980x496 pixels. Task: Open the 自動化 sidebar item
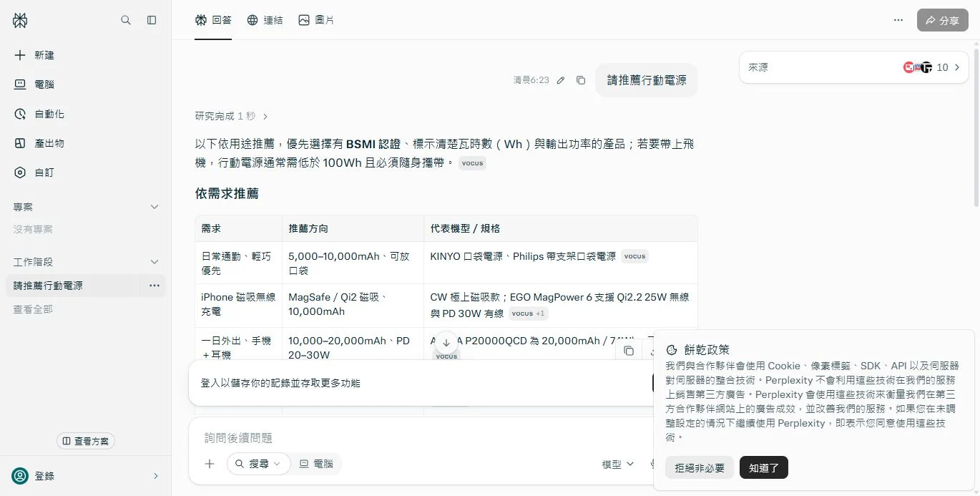86,114
